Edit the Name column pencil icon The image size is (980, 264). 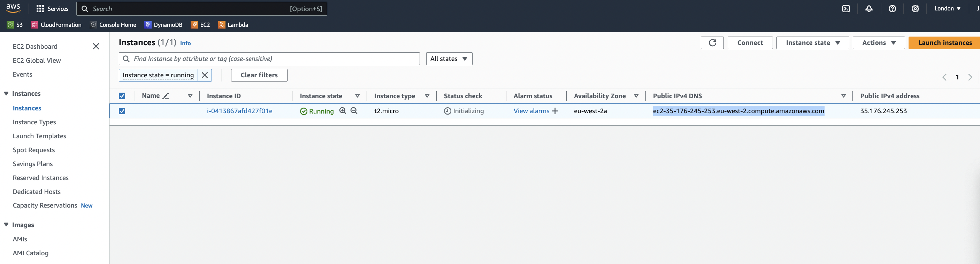(x=166, y=96)
